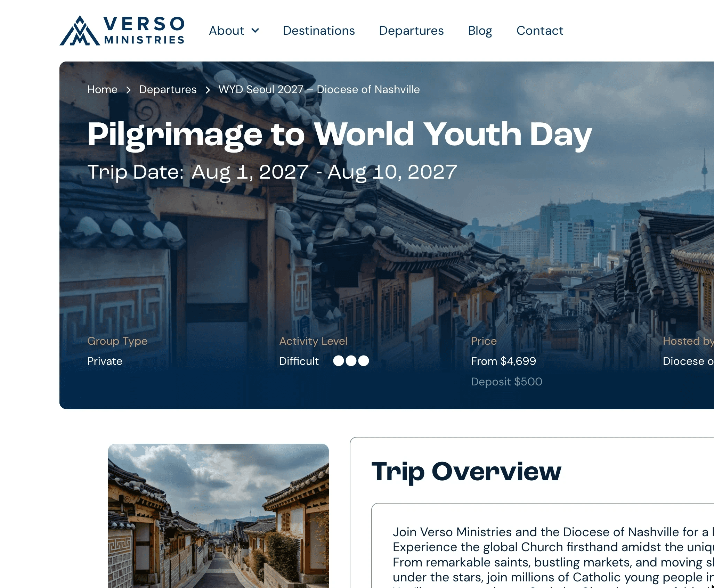Expand the About menu chevron
714x588 pixels.
tap(255, 31)
